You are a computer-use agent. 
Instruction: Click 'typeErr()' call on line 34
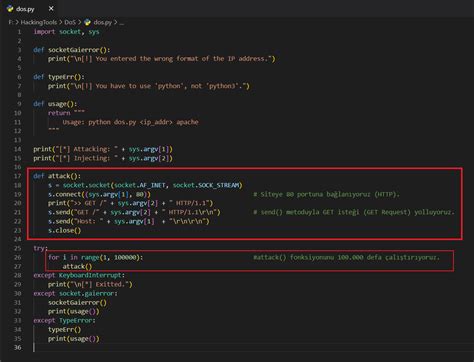pyautogui.click(x=64, y=329)
